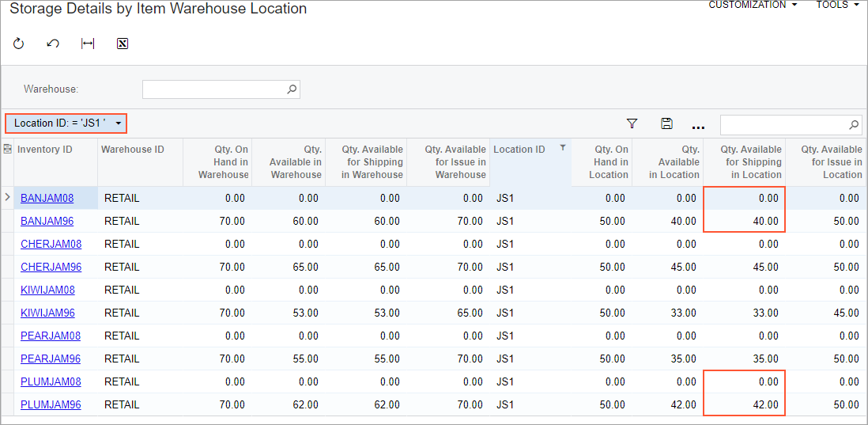The image size is (868, 425).
Task: Expand the Location ID = 'JS1' filter dropdown
Action: coord(119,123)
